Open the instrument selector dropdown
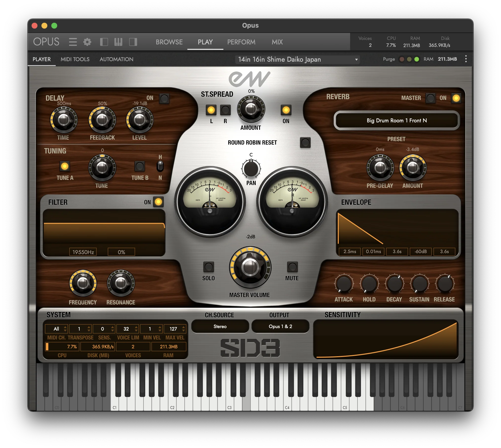Image resolution: width=501 pixels, height=448 pixels. pos(297,59)
